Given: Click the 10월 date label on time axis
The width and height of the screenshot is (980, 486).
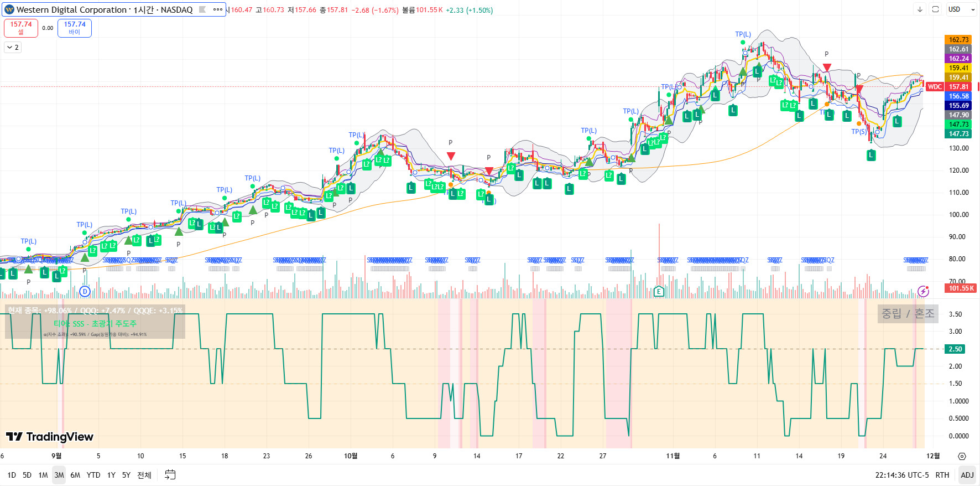Looking at the screenshot, I should click(x=351, y=456).
